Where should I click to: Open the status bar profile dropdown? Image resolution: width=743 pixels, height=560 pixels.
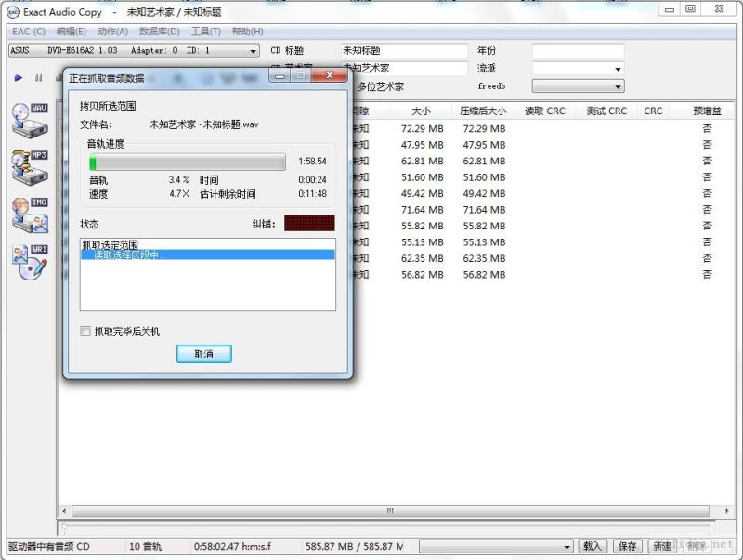click(x=567, y=547)
